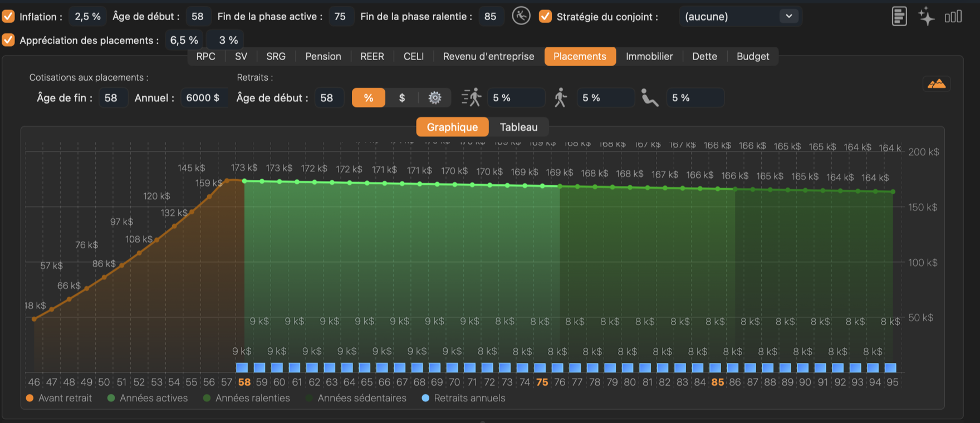Select the Graphique view button
This screenshot has height=423, width=980.
pos(452,127)
